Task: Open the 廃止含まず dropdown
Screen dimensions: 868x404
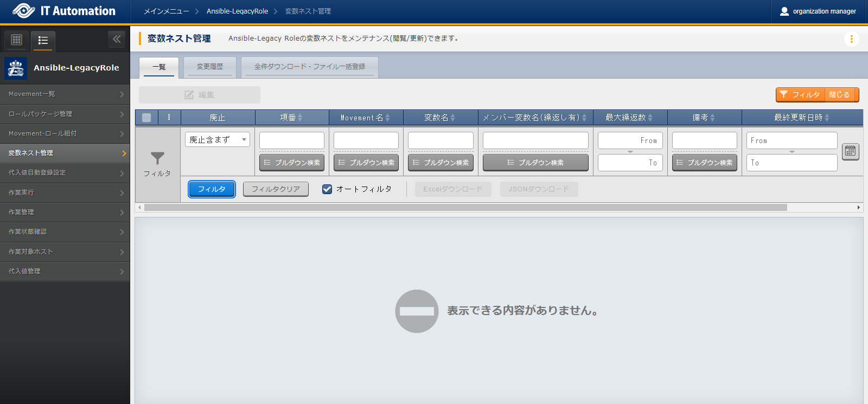Action: 217,139
